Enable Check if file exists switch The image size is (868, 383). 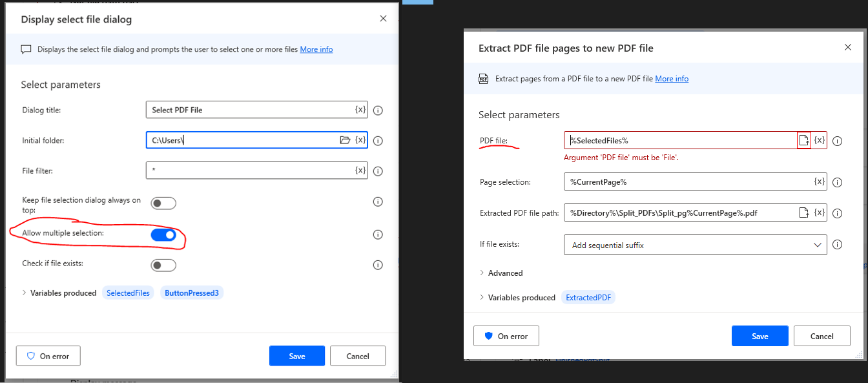pos(163,265)
